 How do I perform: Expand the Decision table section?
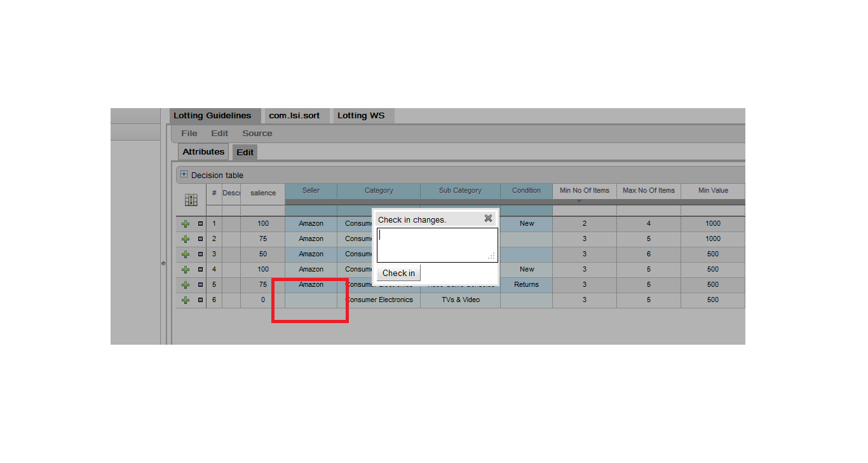coord(184,174)
